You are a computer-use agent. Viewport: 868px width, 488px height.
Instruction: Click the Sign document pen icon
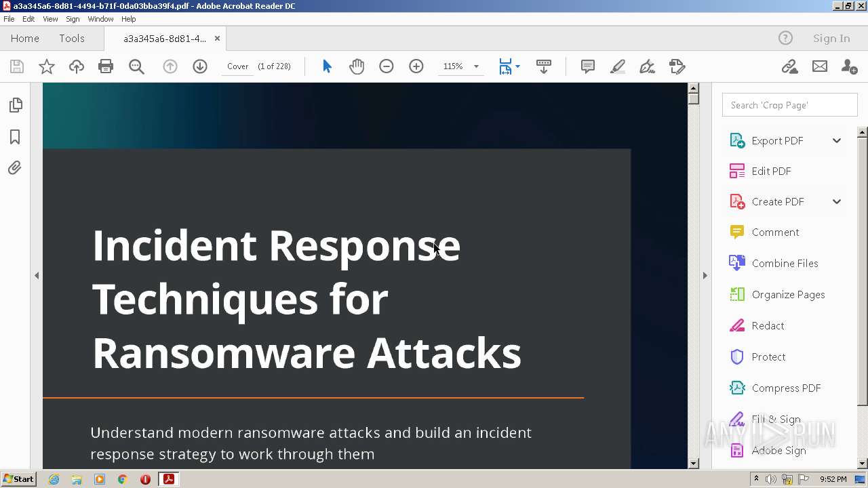[647, 66]
